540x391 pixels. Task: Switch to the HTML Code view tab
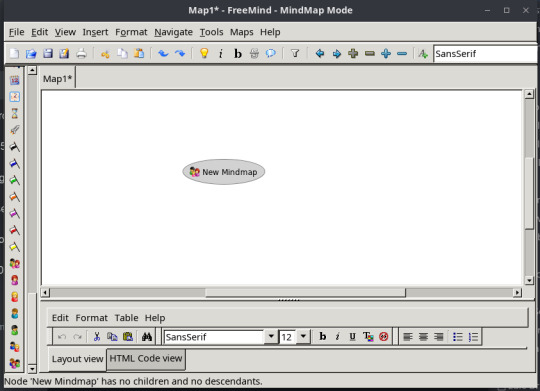click(146, 359)
